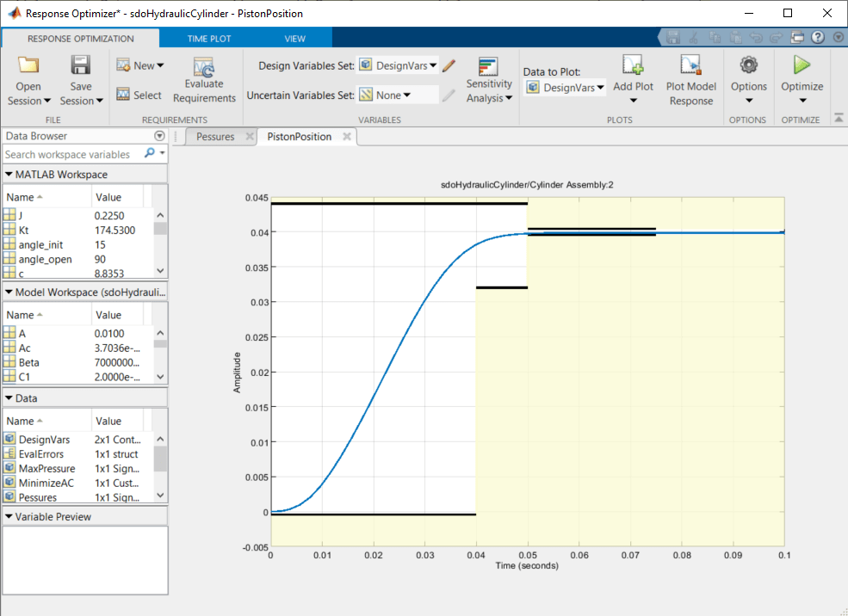The height and width of the screenshot is (616, 848).
Task: Open the New dropdown menu
Action: 141,64
